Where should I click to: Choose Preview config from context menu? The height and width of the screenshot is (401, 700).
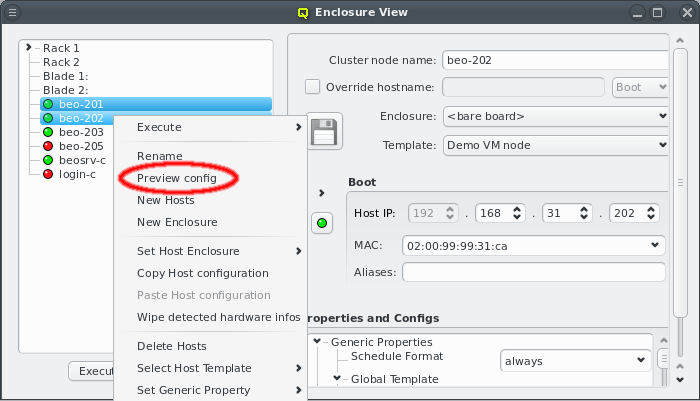click(x=177, y=178)
